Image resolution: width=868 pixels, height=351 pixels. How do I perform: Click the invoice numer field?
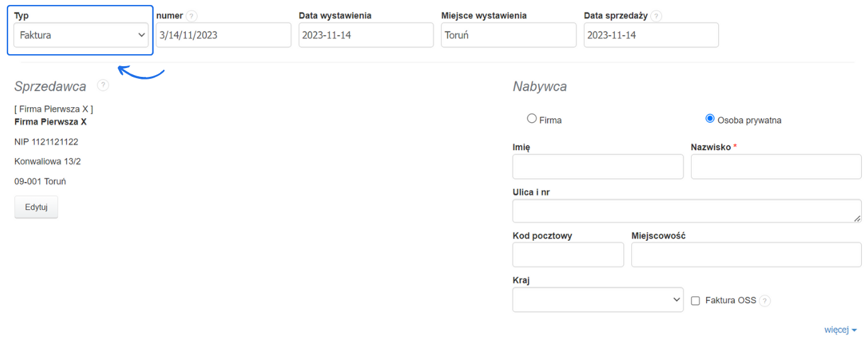223,35
